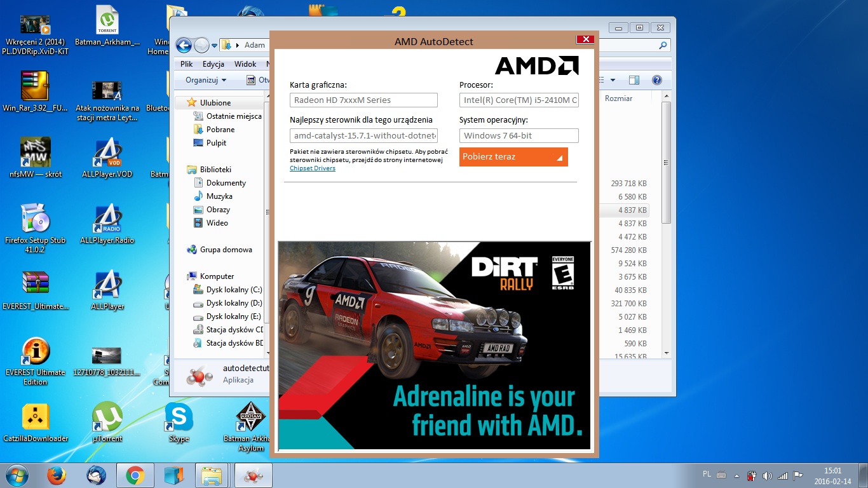868x488 pixels.
Task: Open the Windows Start menu orb
Action: point(18,475)
